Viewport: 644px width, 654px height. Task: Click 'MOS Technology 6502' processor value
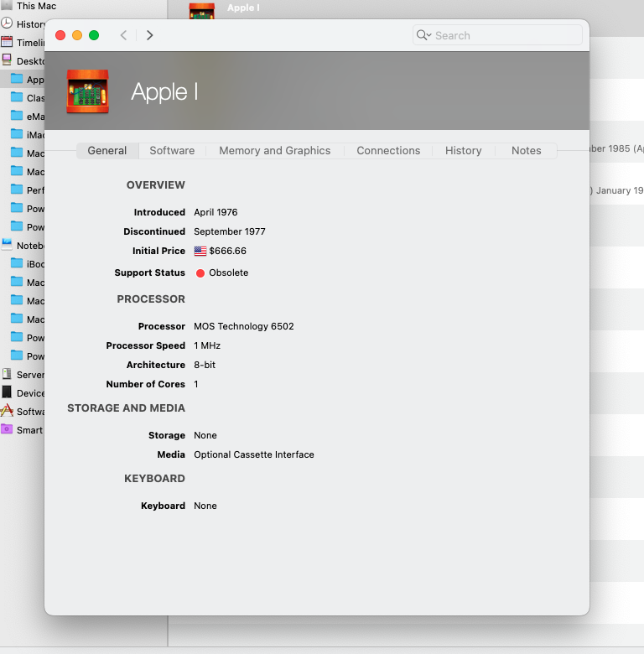click(x=243, y=326)
